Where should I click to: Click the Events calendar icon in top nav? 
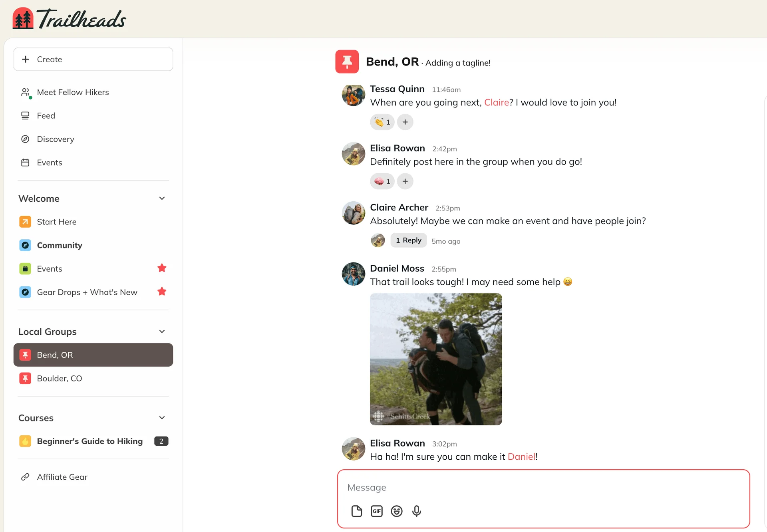tap(25, 163)
